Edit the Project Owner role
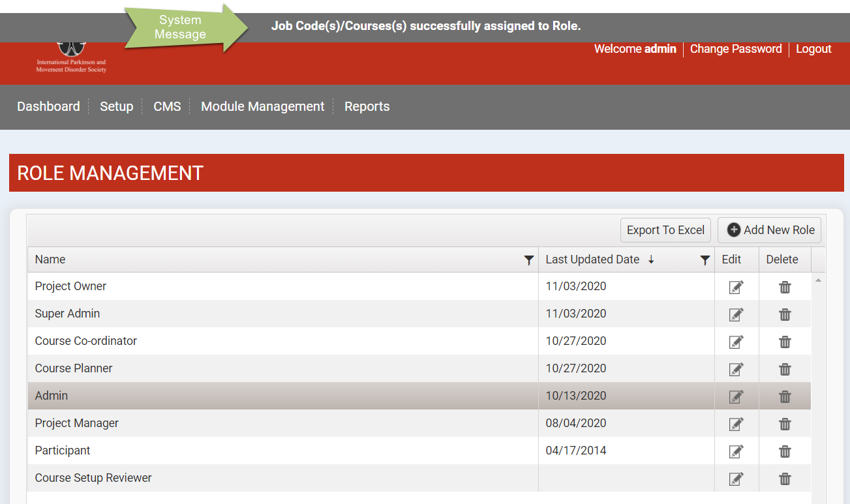The width and height of the screenshot is (850, 504). tap(736, 287)
